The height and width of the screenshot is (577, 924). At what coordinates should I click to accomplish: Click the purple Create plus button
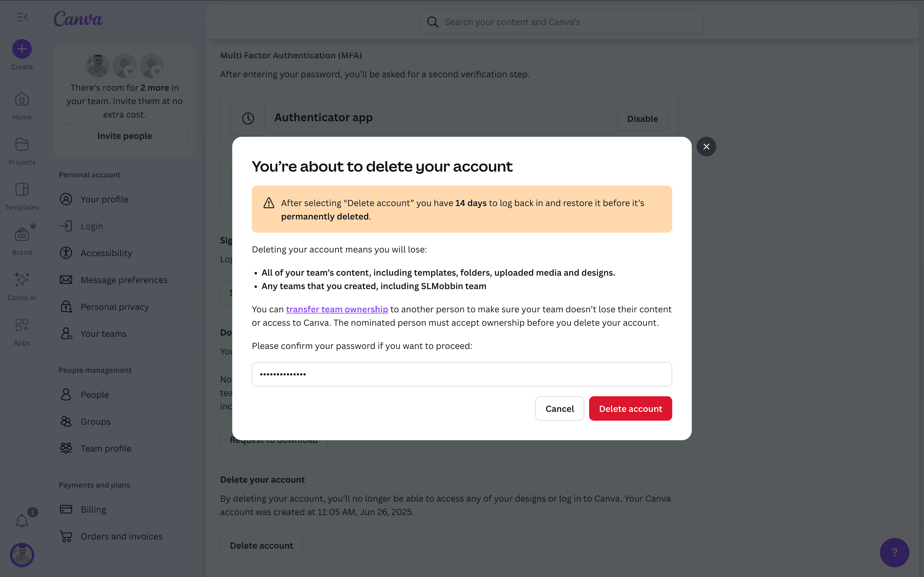point(22,49)
